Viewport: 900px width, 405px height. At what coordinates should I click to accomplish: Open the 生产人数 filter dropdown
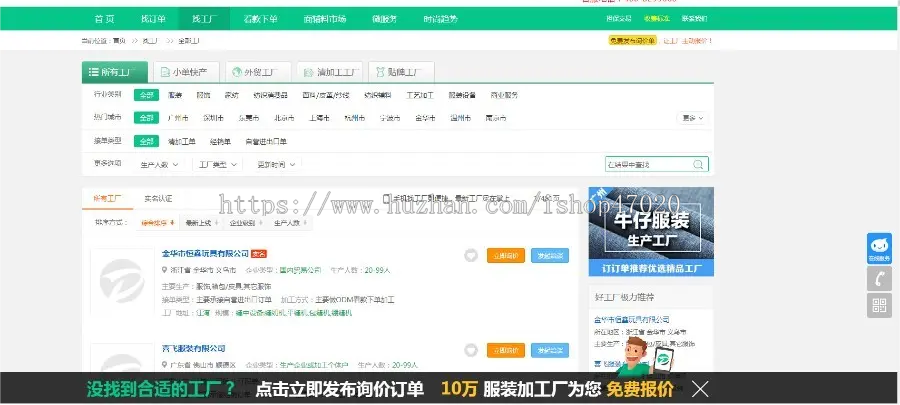pos(160,165)
